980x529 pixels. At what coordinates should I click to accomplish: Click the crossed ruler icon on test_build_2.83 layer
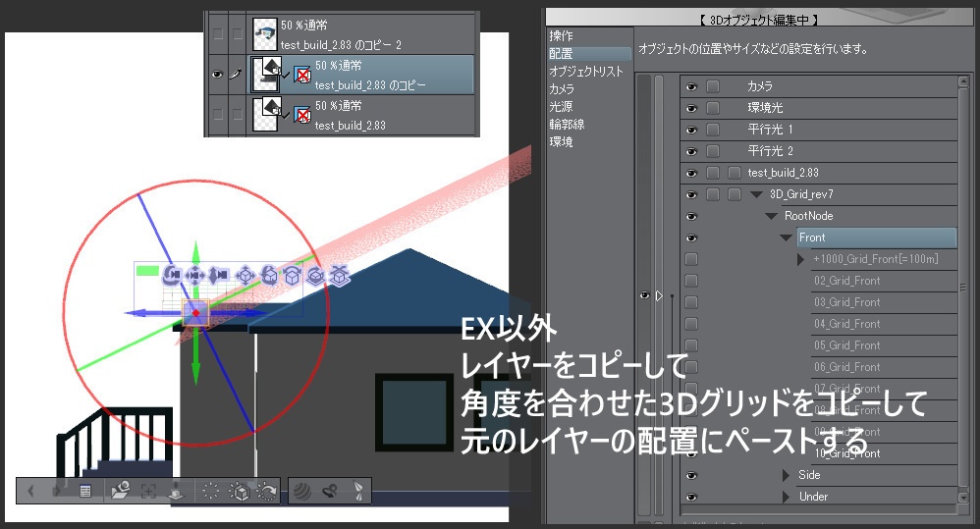pos(302,115)
